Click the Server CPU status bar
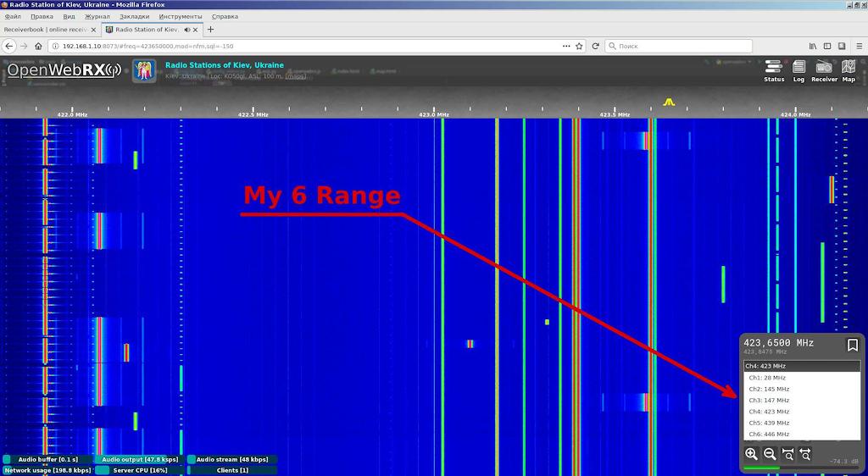This screenshot has height=476, width=868. 140,470
